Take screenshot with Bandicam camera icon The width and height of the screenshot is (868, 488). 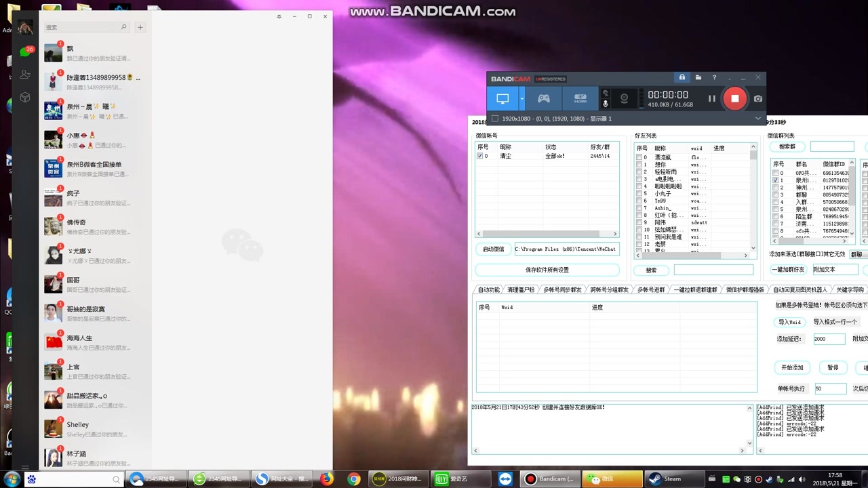(758, 98)
